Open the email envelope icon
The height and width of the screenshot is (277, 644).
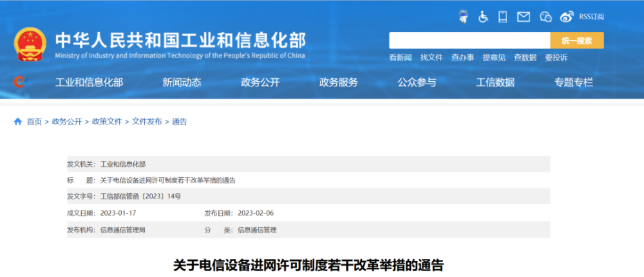[x=524, y=17]
